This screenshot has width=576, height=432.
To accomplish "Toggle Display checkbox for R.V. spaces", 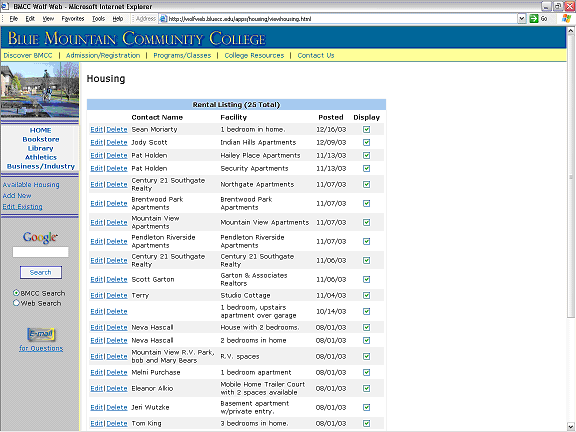I will pos(366,356).
